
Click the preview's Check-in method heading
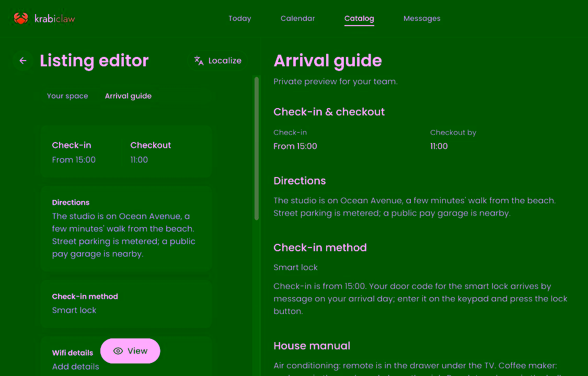[x=320, y=248]
